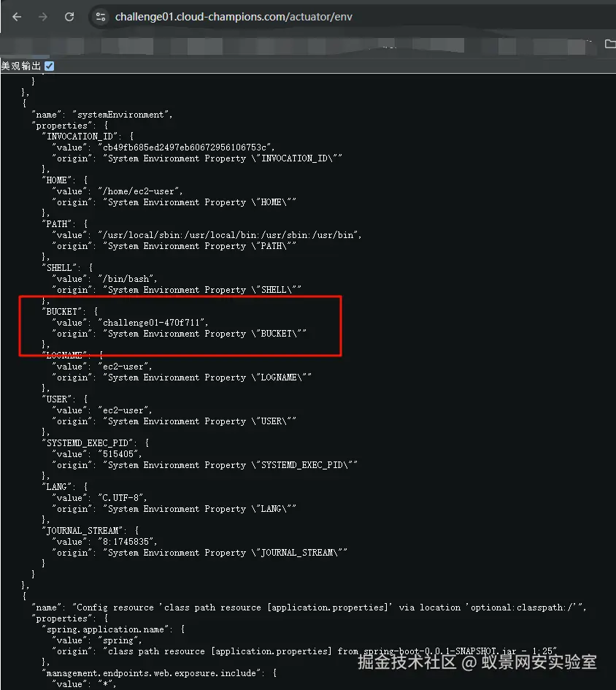Click the "spring.application.name" key

point(107,629)
